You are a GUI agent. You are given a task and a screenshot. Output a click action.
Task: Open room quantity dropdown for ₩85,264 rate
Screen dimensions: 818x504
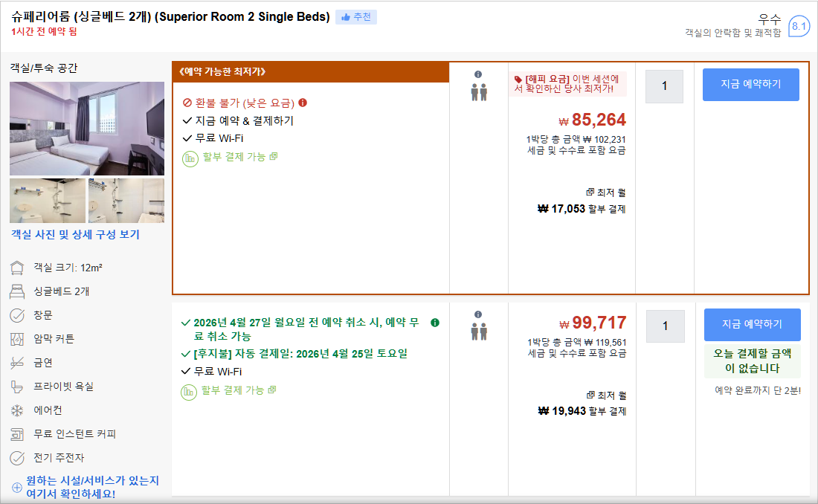[664, 86]
